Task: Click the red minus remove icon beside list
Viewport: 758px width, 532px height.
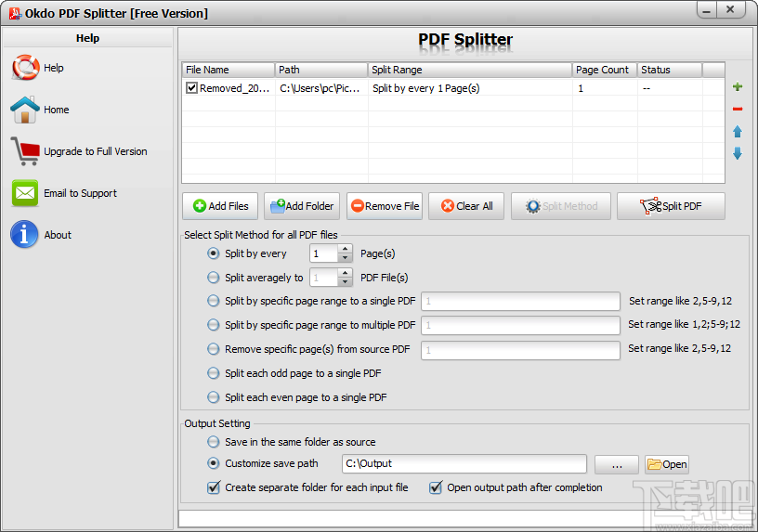Action: [x=738, y=110]
